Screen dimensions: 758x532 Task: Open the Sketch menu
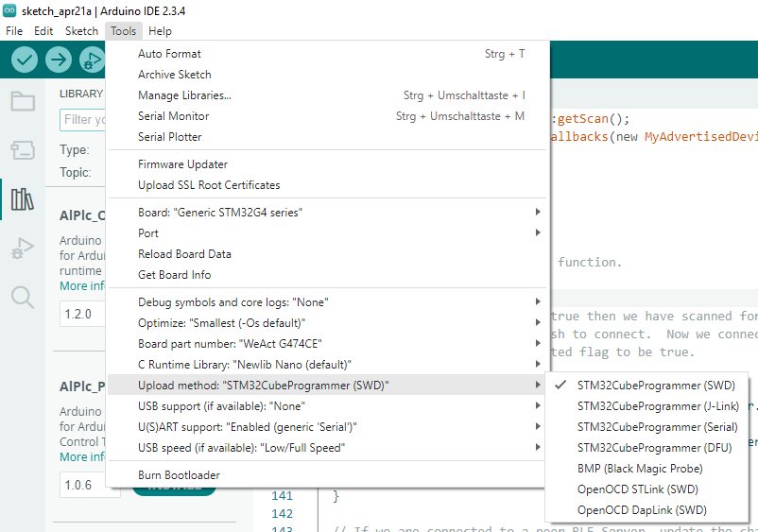(x=81, y=31)
